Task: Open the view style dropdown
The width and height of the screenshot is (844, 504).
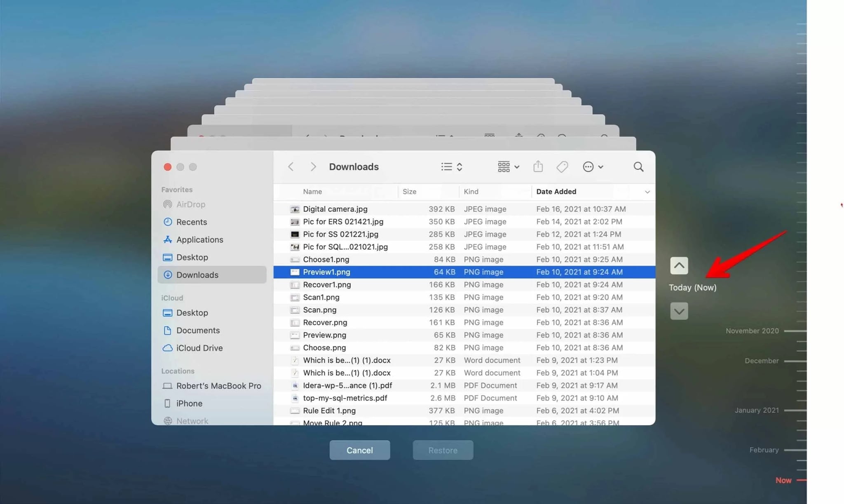Action: point(451,166)
